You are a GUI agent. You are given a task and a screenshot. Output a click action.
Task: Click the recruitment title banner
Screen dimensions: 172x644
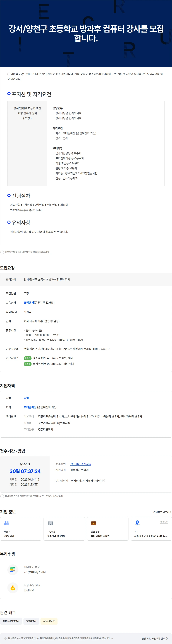[x=86, y=33]
